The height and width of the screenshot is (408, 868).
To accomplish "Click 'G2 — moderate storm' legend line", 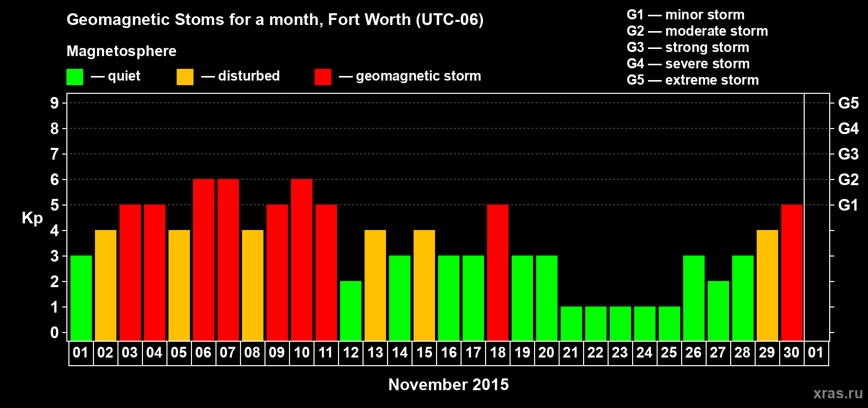I will [697, 31].
